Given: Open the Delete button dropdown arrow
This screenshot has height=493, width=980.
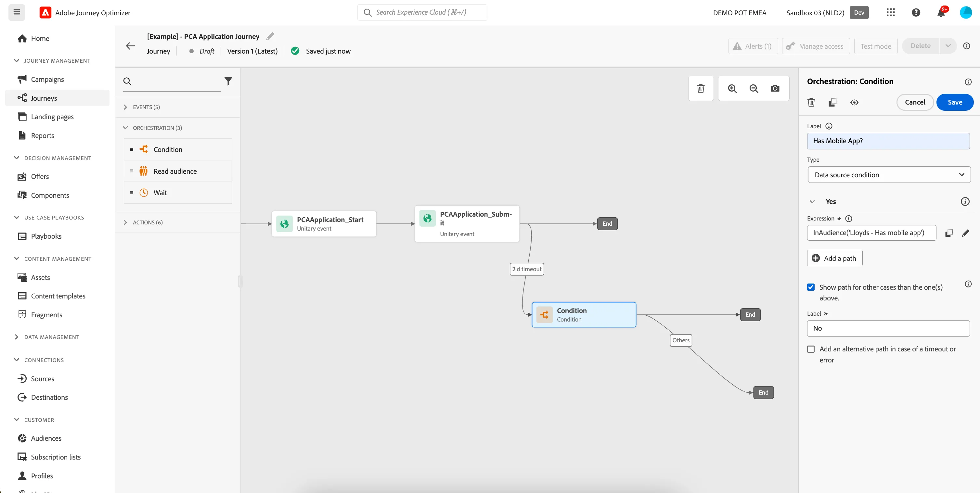Looking at the screenshot, I should pos(948,46).
